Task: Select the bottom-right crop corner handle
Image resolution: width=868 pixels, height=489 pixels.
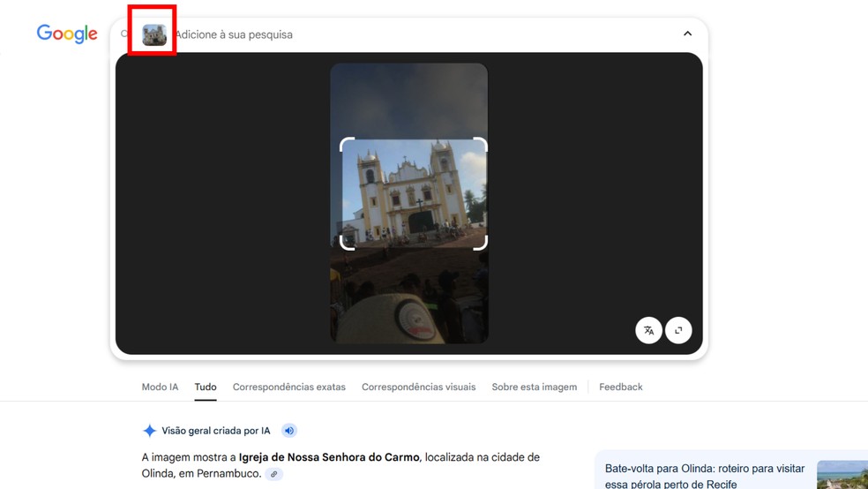Action: click(x=481, y=244)
